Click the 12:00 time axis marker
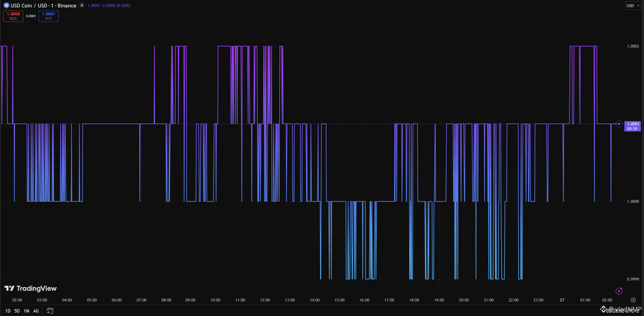The height and width of the screenshot is (316, 644). click(265, 300)
